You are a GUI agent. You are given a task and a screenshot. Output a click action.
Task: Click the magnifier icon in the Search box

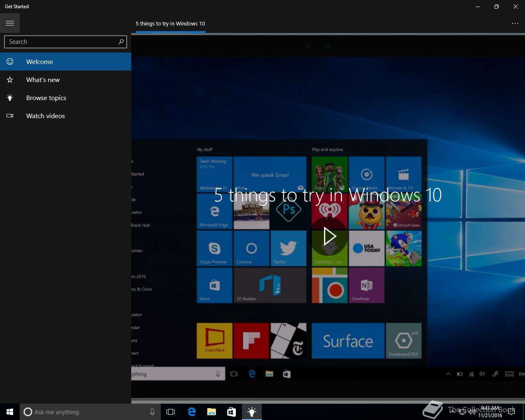click(121, 42)
